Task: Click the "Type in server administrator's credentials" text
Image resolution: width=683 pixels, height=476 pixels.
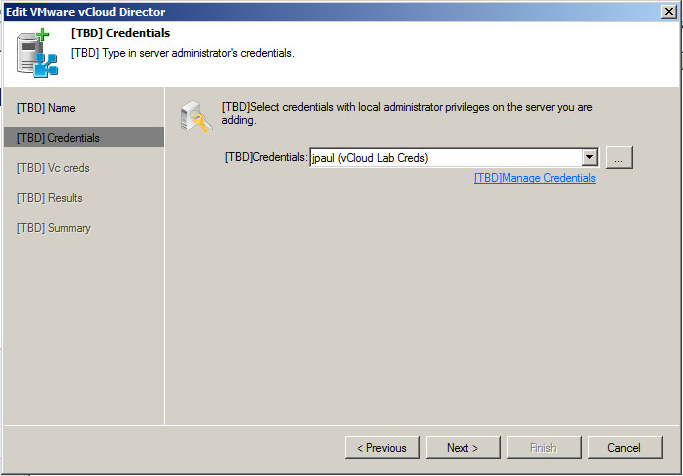Action: (183, 53)
